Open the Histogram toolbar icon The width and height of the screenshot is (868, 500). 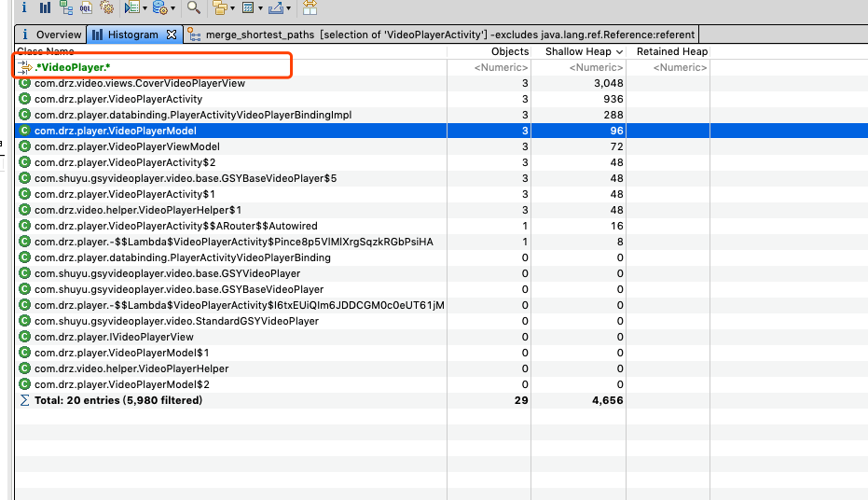click(x=45, y=7)
